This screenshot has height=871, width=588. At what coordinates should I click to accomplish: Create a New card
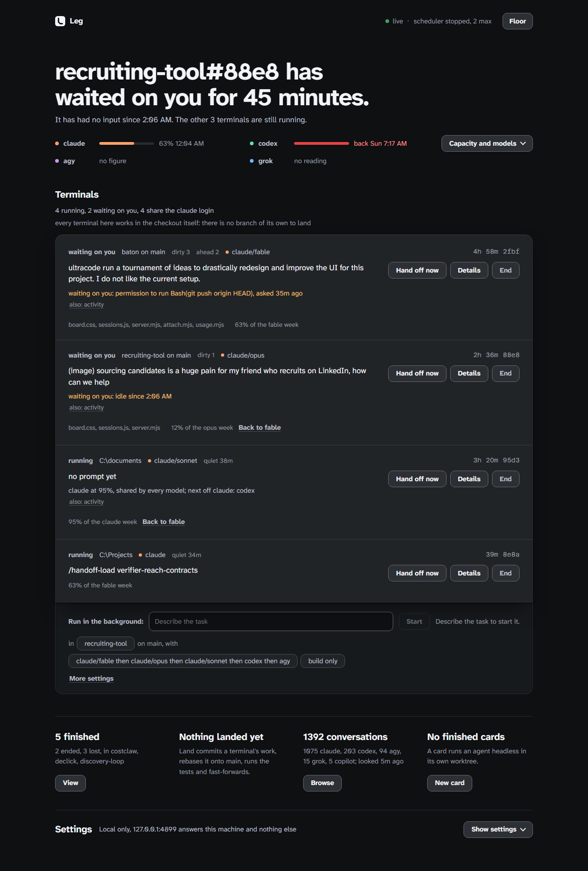tap(449, 783)
